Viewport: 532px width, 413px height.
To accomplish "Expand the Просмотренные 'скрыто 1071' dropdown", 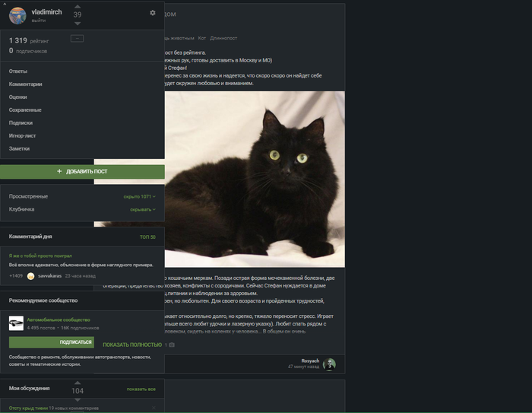I will 140,196.
